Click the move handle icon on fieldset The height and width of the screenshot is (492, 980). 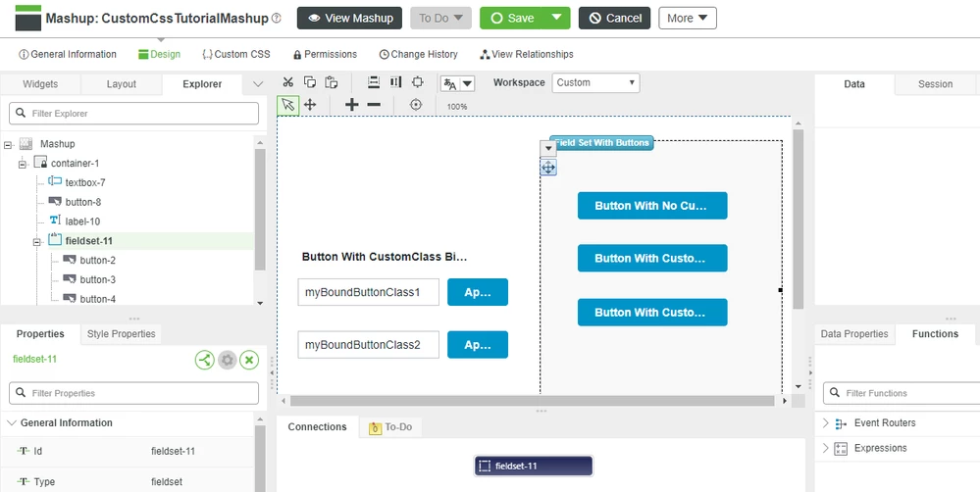(548, 168)
